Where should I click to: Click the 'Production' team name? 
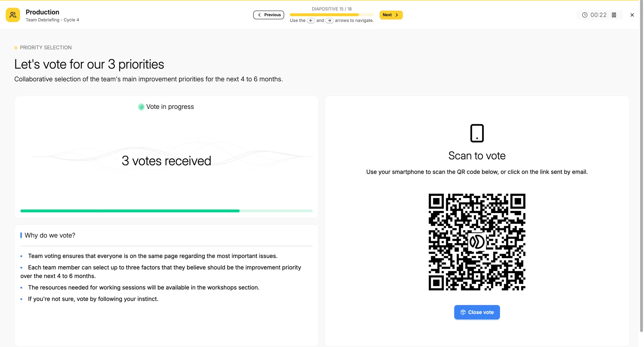[x=42, y=12]
